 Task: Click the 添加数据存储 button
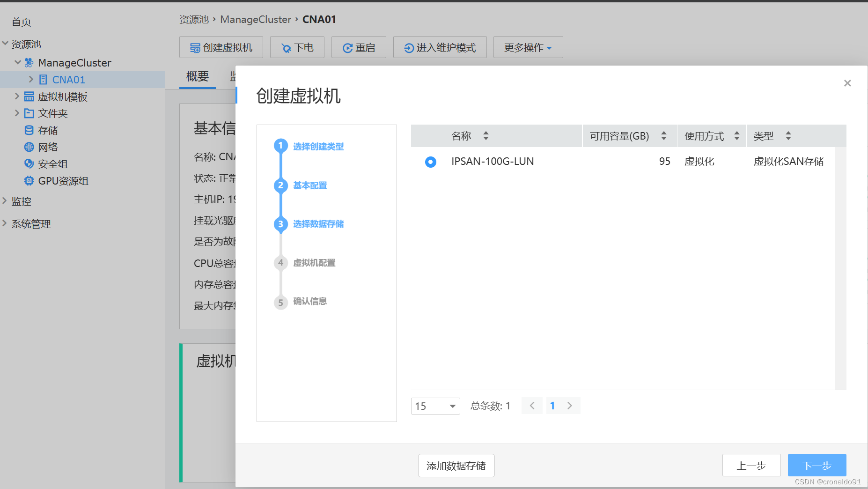coord(456,466)
